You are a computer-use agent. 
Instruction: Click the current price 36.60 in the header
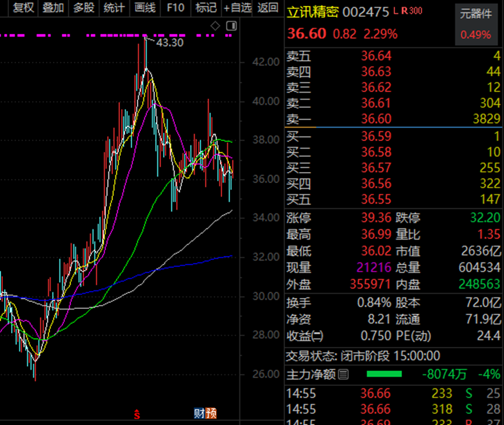tap(306, 34)
